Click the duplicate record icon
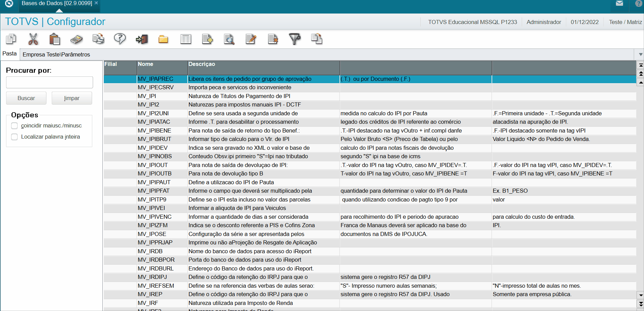 317,39
